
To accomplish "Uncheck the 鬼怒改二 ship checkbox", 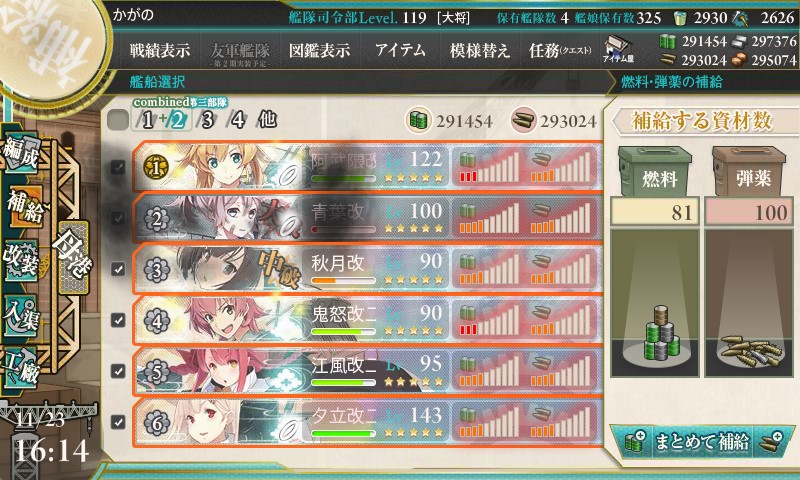I will 118,320.
